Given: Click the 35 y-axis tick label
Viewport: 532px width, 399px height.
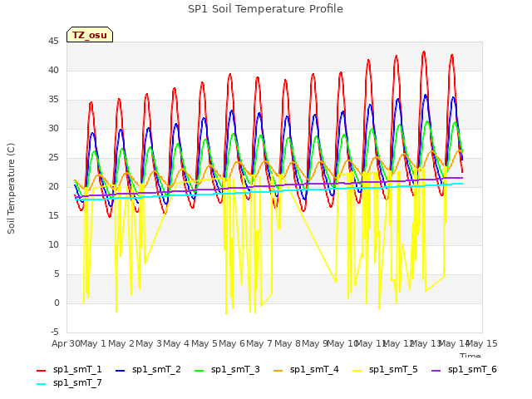Looking at the screenshot, I should [53, 100].
